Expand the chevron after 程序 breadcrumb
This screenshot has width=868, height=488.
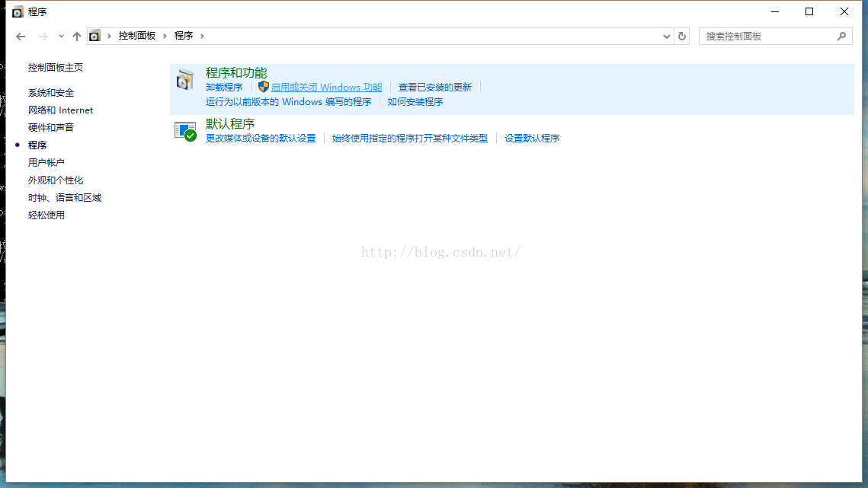point(202,36)
